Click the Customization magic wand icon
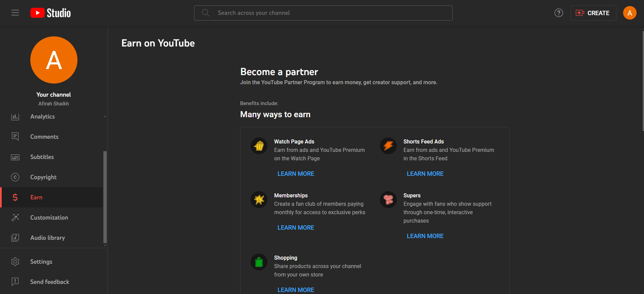The height and width of the screenshot is (294, 644). pos(15,218)
